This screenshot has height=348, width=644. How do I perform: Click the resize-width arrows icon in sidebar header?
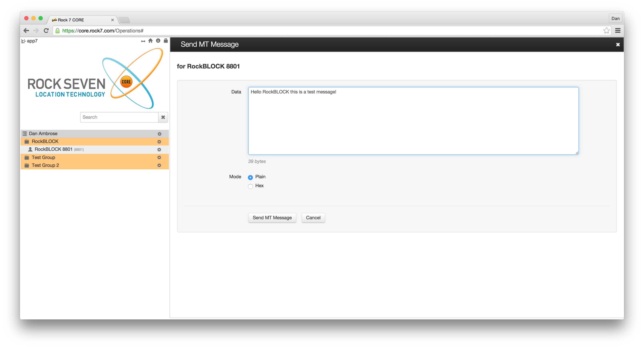pos(143,41)
